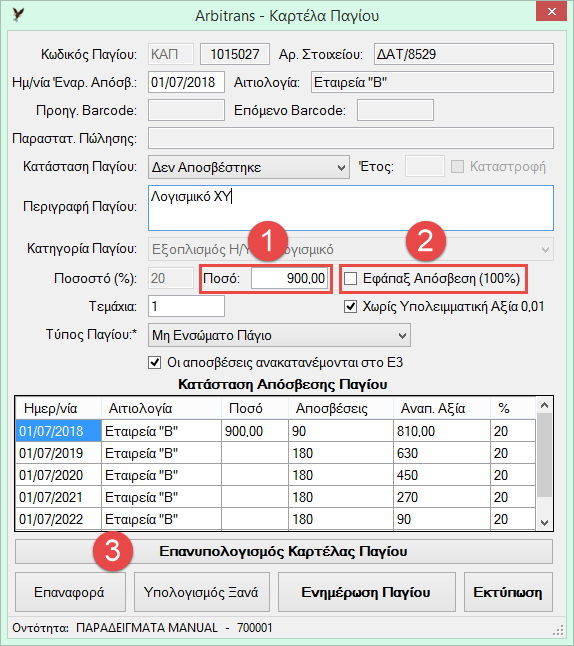Screen dimensions: 574x646
Task: Select the 01/07/2020 row in the table
Action: point(275,475)
